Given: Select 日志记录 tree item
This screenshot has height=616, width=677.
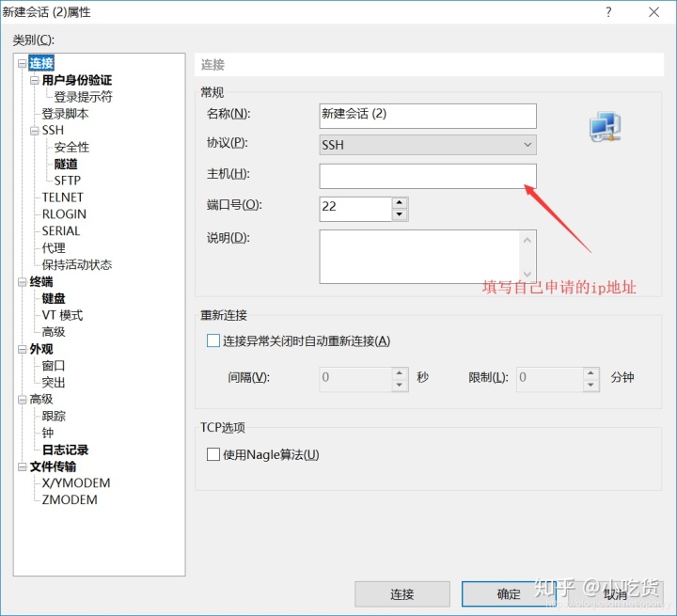Looking at the screenshot, I should point(65,450).
